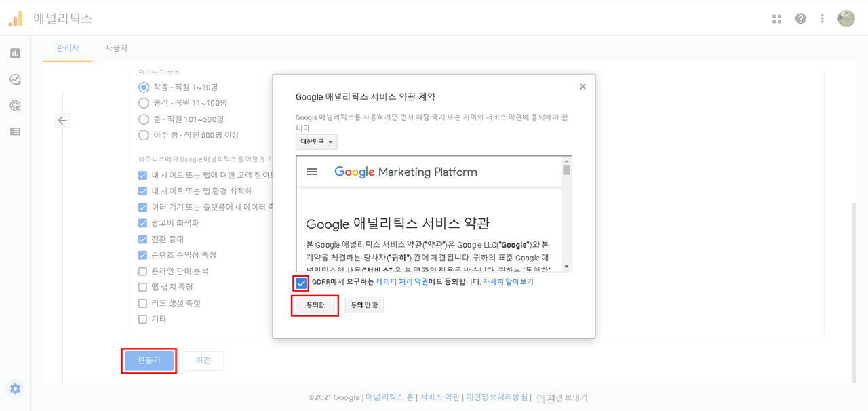Open the Advertising target sidebar icon
The height and width of the screenshot is (411, 868).
coord(15,105)
